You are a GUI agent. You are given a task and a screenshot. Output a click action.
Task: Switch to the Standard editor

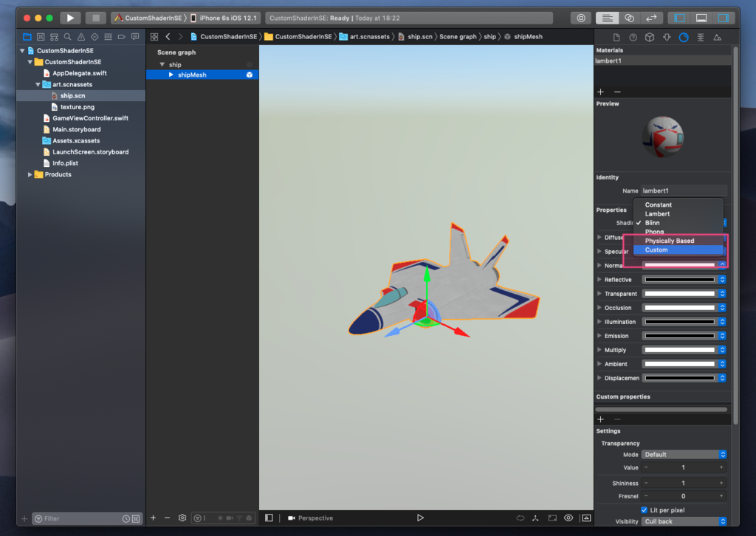(607, 18)
